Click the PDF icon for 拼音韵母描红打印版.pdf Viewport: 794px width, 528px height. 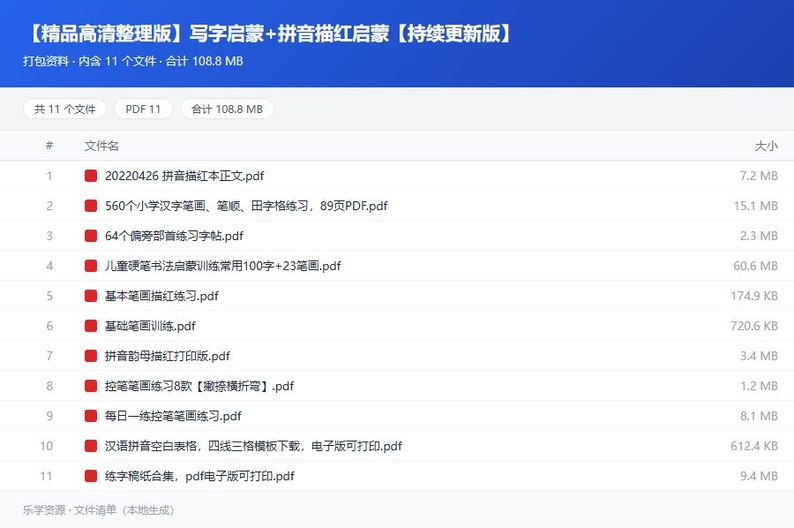(91, 356)
